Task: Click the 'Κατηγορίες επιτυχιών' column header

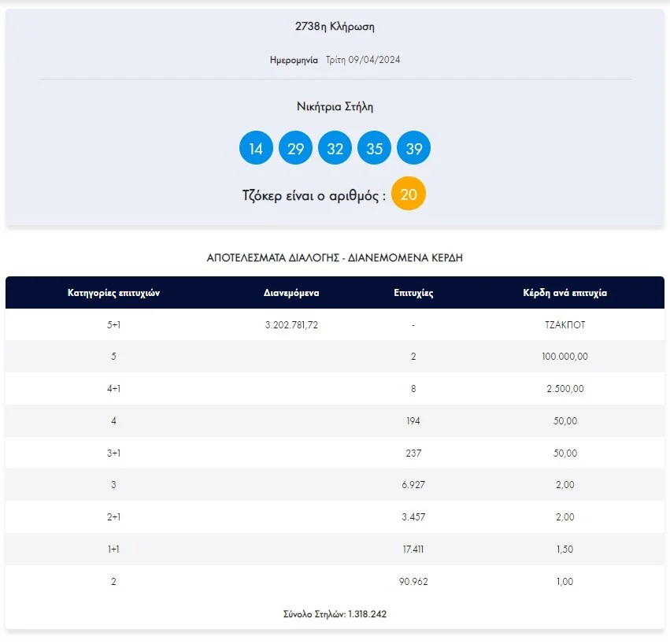Action: [x=113, y=293]
